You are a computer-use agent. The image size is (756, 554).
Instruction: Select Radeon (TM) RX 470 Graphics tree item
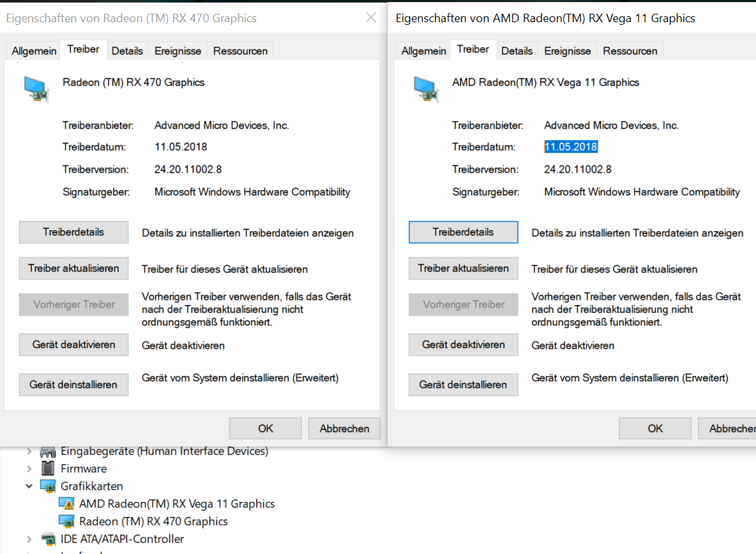153,521
